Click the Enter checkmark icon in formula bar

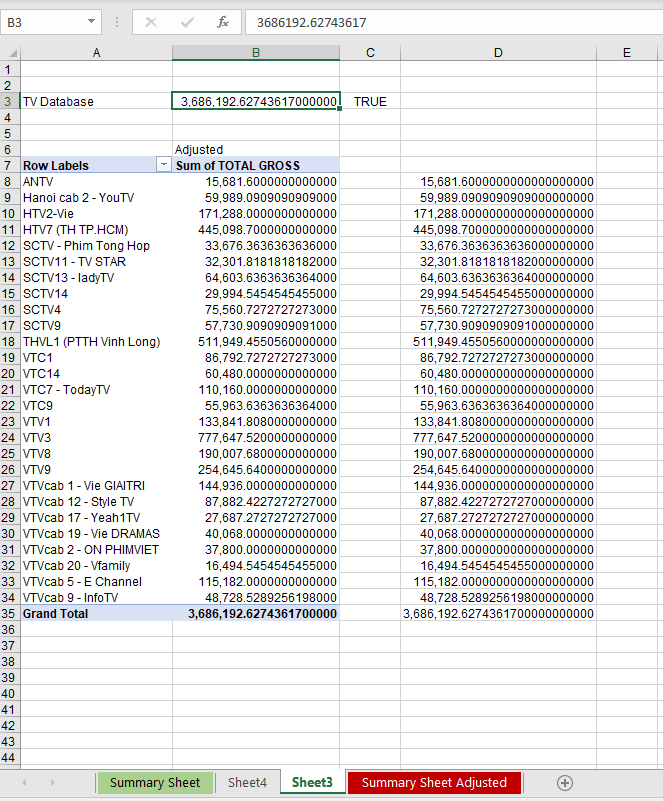(187, 22)
